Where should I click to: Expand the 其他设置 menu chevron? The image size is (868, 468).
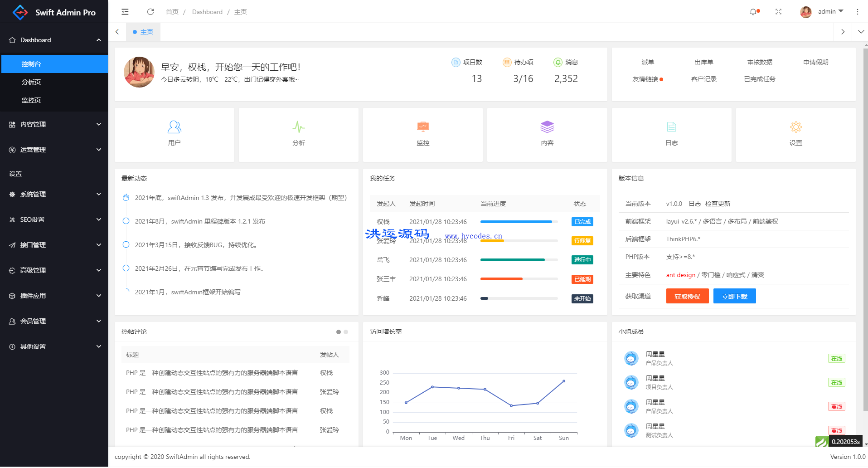99,346
